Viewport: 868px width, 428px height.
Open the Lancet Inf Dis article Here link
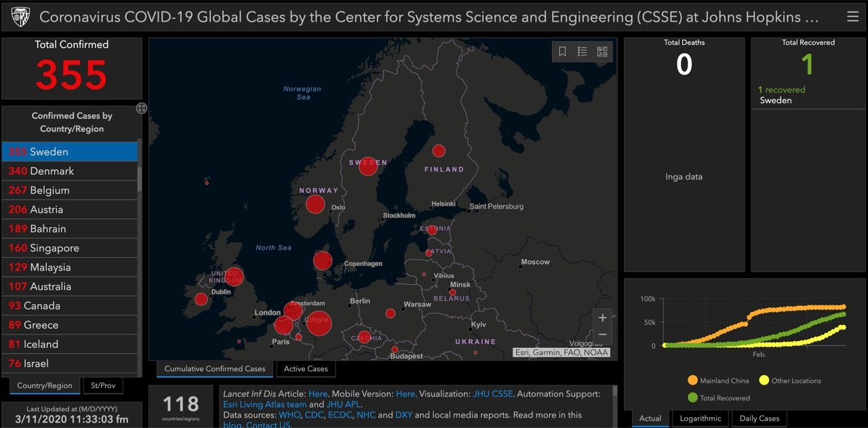point(317,393)
